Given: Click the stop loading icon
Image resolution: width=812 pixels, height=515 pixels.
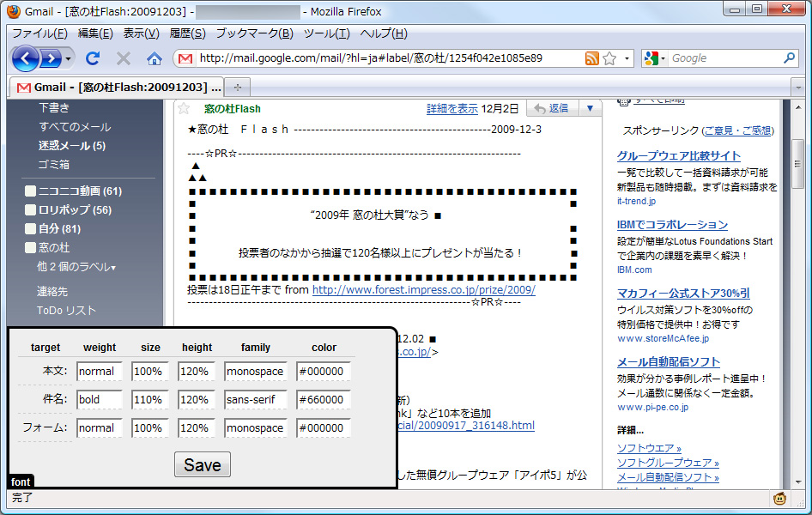Looking at the screenshot, I should [124, 59].
